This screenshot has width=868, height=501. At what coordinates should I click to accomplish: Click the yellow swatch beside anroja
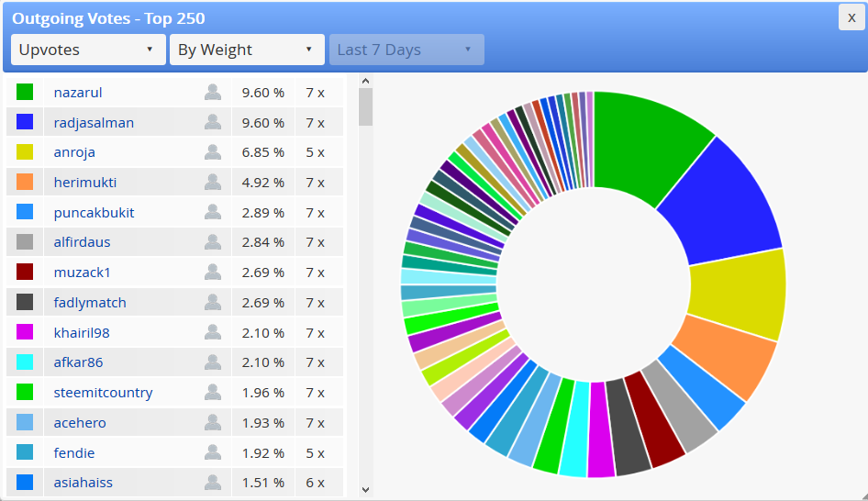click(25, 151)
